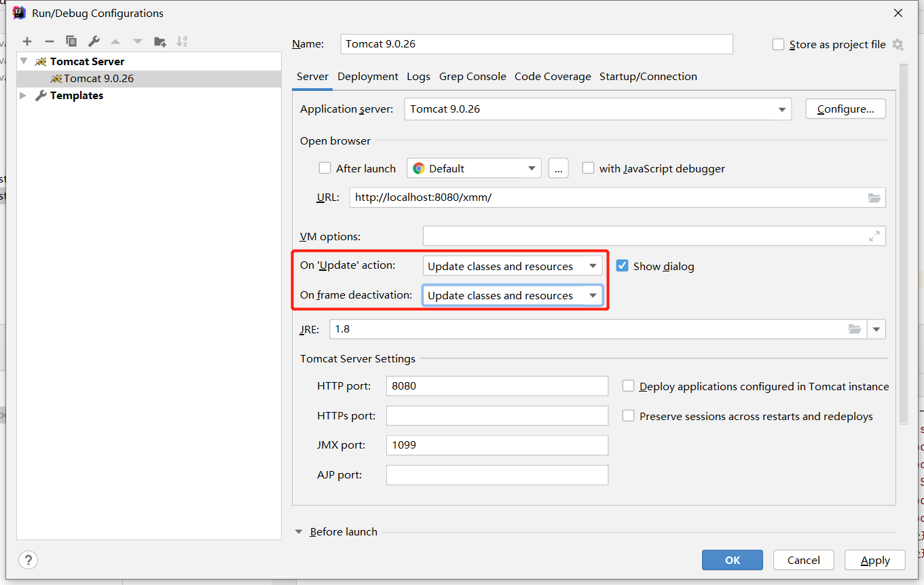Screen dimensions: 924x585
Task: Select Tomcat 9.0.26 tree item
Action: [149, 79]
